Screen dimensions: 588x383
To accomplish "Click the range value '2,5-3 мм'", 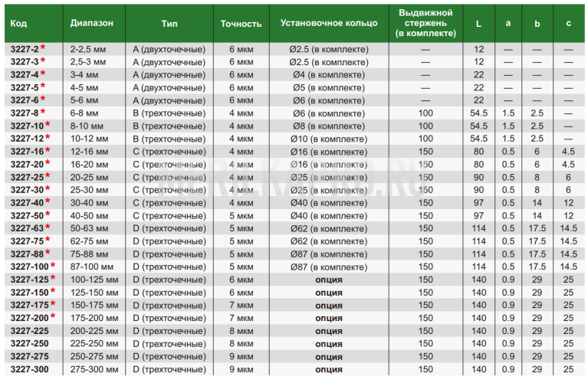I will click(x=88, y=62).
